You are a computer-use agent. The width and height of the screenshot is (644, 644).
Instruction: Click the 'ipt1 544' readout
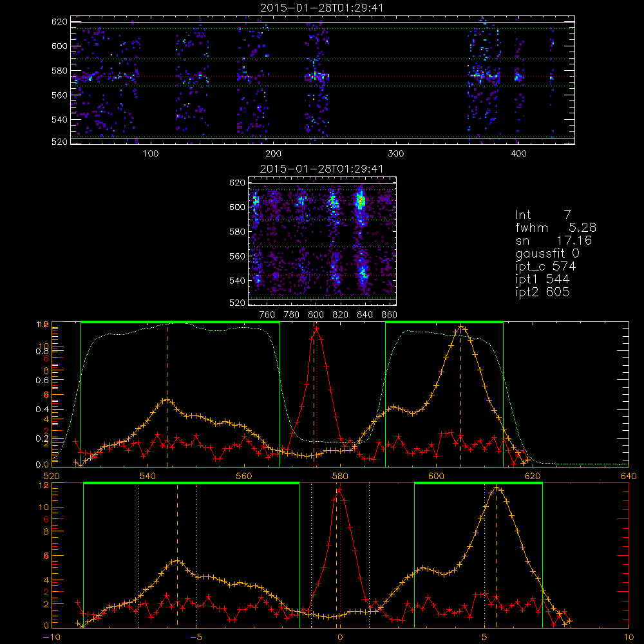542,279
